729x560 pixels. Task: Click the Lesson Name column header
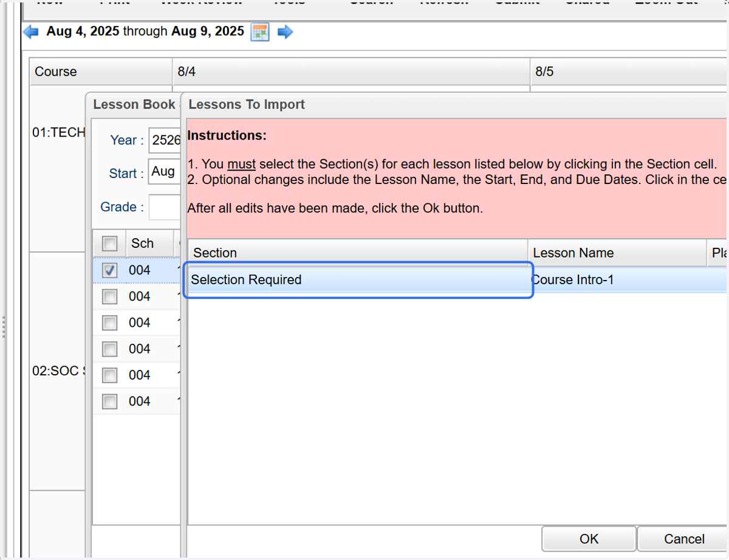(x=618, y=253)
